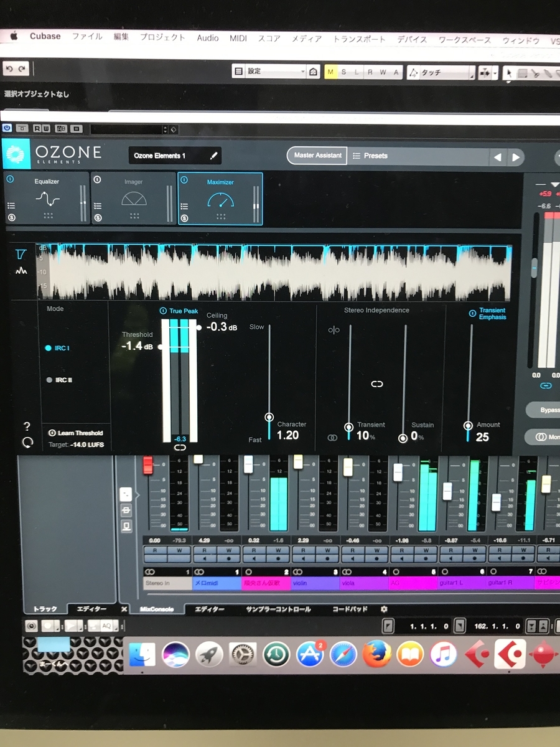Switch to the トラック tab
The image size is (560, 747).
point(45,609)
